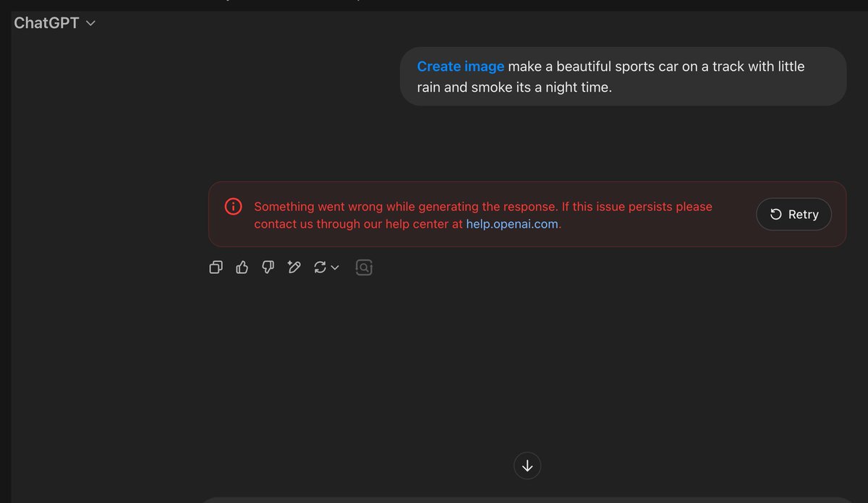Give the response a thumbs up
Screen dimensions: 868x503
pyautogui.click(x=242, y=267)
